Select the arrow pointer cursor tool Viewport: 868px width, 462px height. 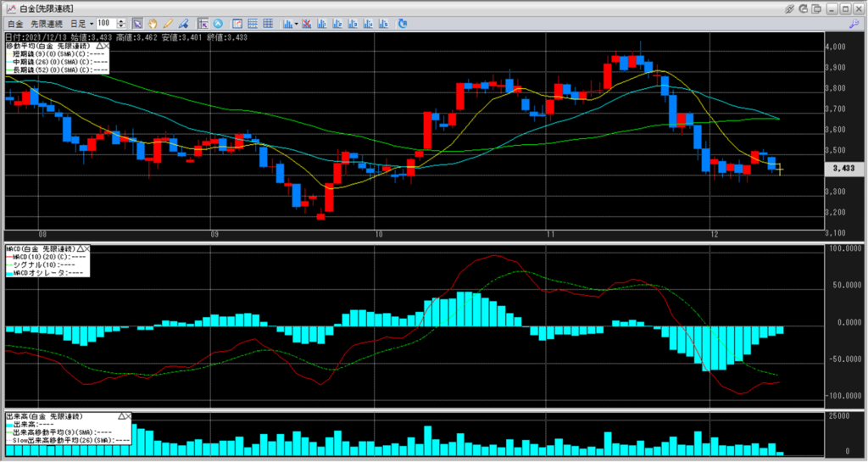tap(137, 24)
